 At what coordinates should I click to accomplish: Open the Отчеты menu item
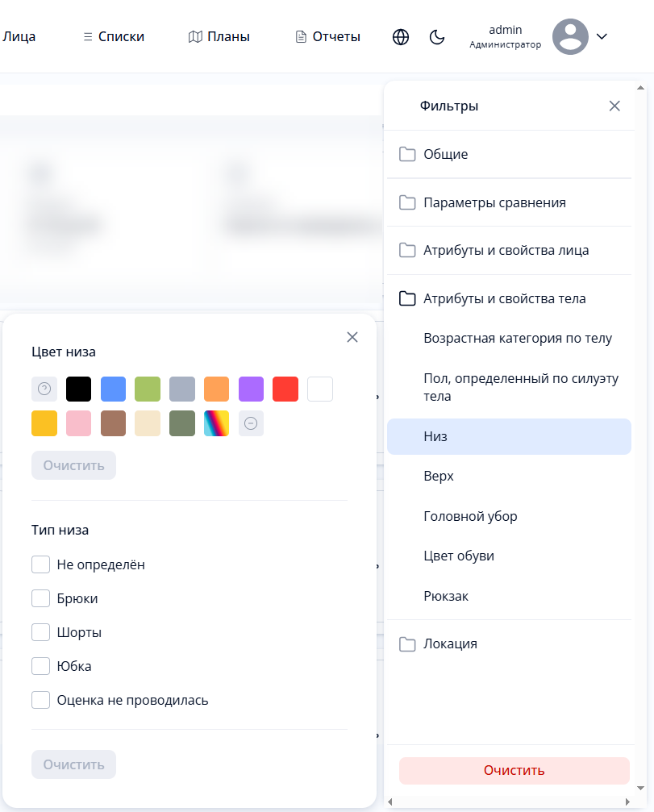(x=327, y=36)
